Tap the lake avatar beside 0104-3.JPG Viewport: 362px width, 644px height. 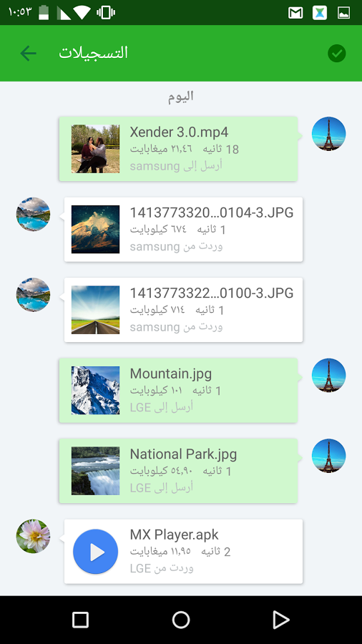tap(33, 214)
